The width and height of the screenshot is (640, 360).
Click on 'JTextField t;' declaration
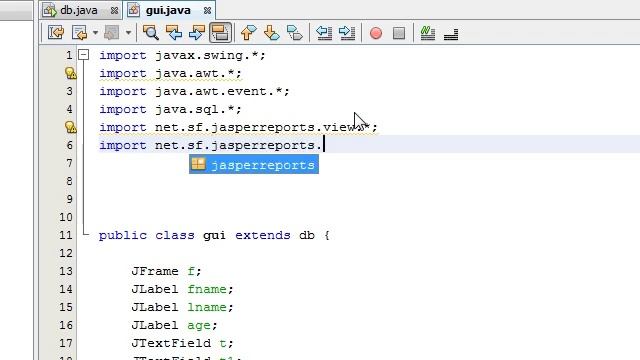(x=182, y=343)
